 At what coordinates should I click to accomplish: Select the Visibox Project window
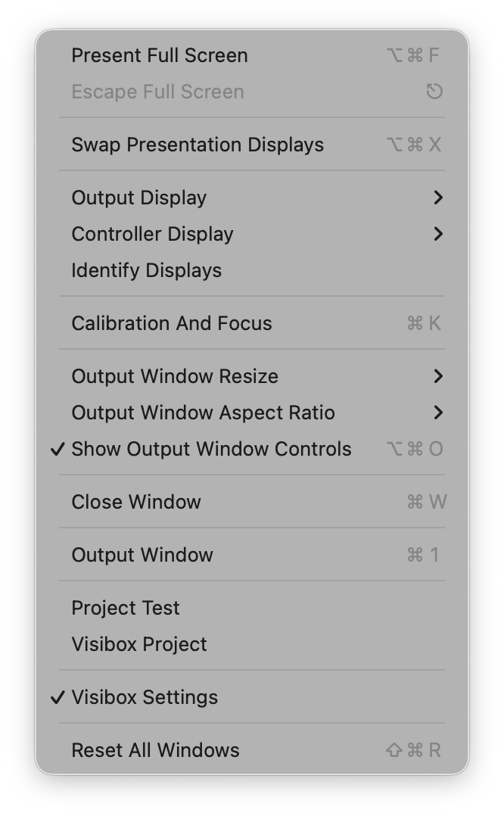coord(139,644)
